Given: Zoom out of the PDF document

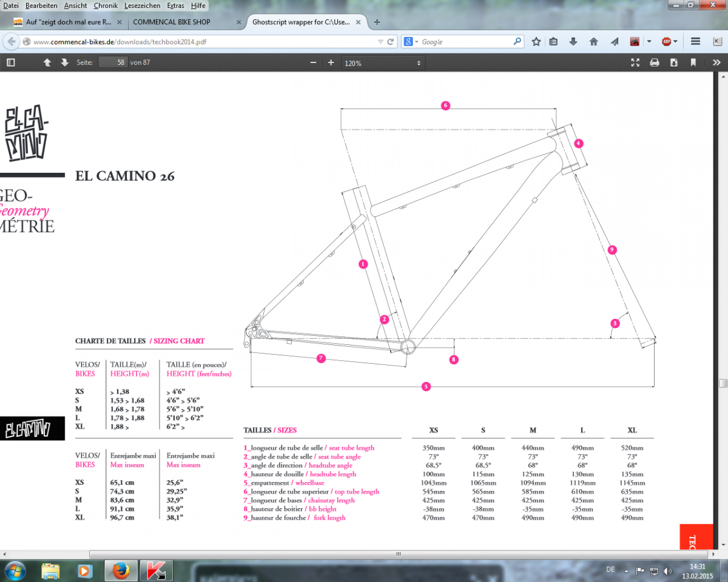Looking at the screenshot, I should pyautogui.click(x=313, y=62).
